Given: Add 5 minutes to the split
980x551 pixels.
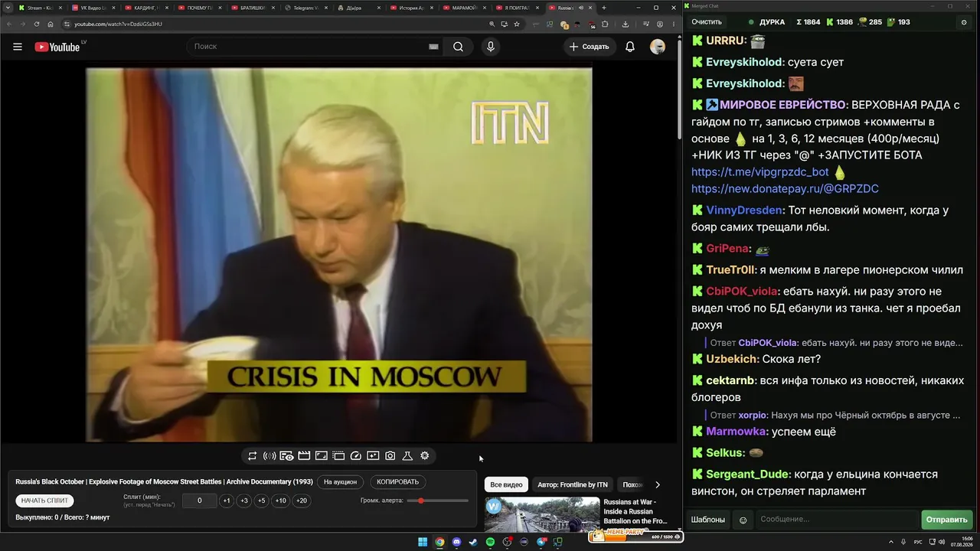Looking at the screenshot, I should [262, 500].
